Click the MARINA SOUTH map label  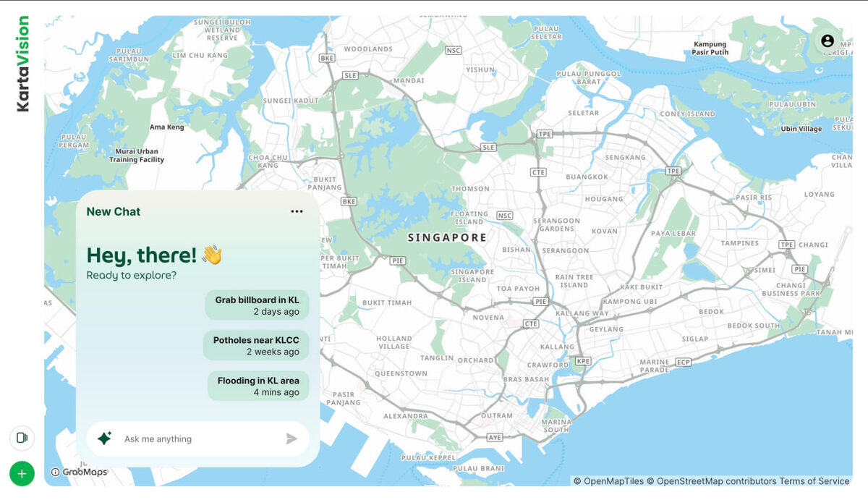pos(556,425)
